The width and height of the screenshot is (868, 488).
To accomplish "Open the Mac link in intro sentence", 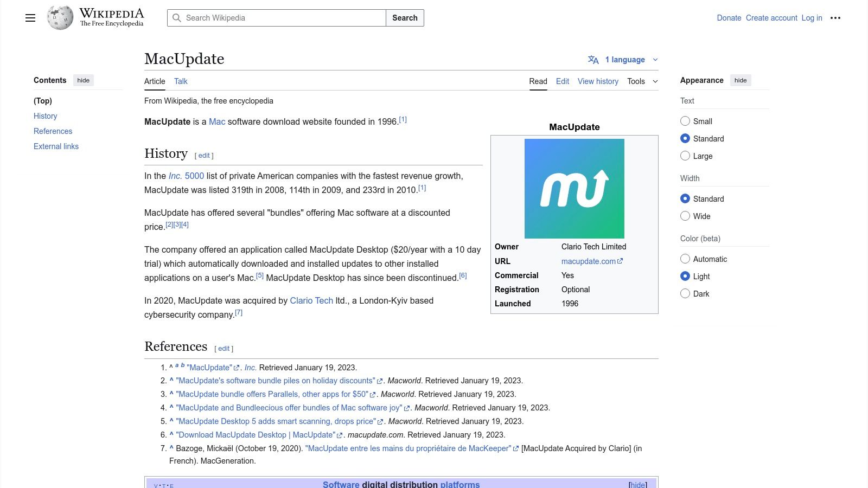I will (217, 122).
